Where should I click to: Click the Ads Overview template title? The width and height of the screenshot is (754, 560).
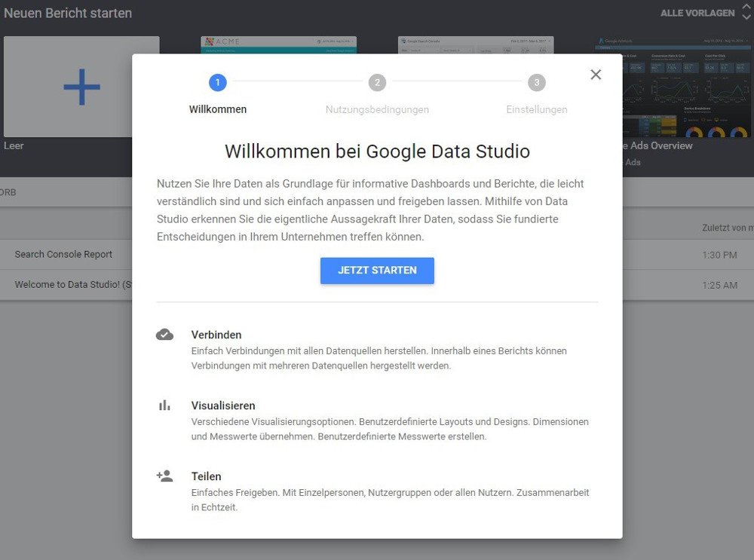click(x=657, y=145)
